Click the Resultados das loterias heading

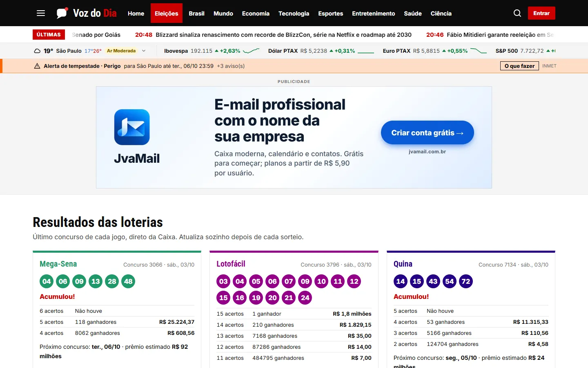(x=98, y=222)
